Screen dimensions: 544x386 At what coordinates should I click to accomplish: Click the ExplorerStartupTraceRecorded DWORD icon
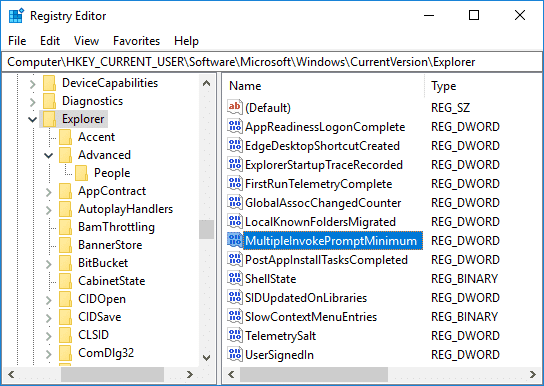click(x=235, y=164)
